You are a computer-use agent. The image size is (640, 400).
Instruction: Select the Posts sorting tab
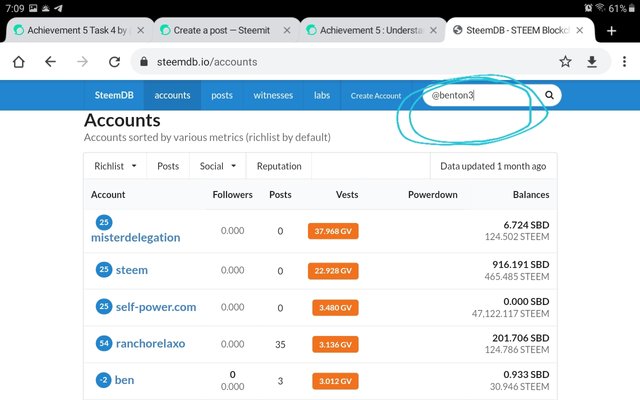click(168, 166)
